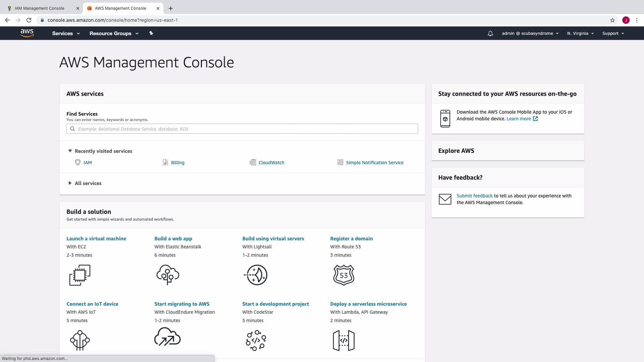
Task: Click the AWS logo home icon
Action: click(27, 33)
